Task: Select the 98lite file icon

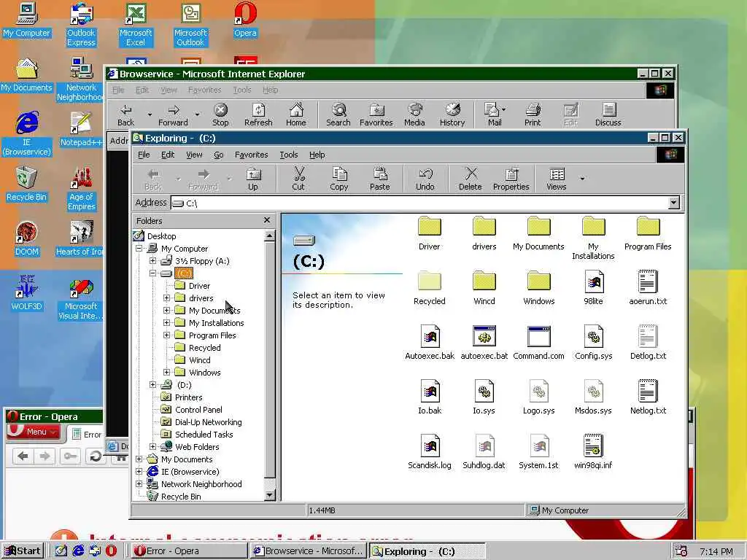Action: coord(593,288)
